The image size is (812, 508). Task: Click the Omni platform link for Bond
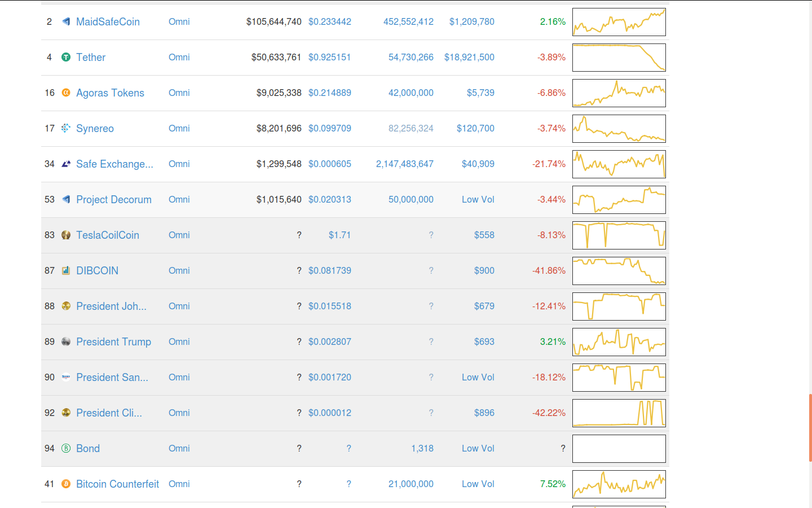click(179, 448)
